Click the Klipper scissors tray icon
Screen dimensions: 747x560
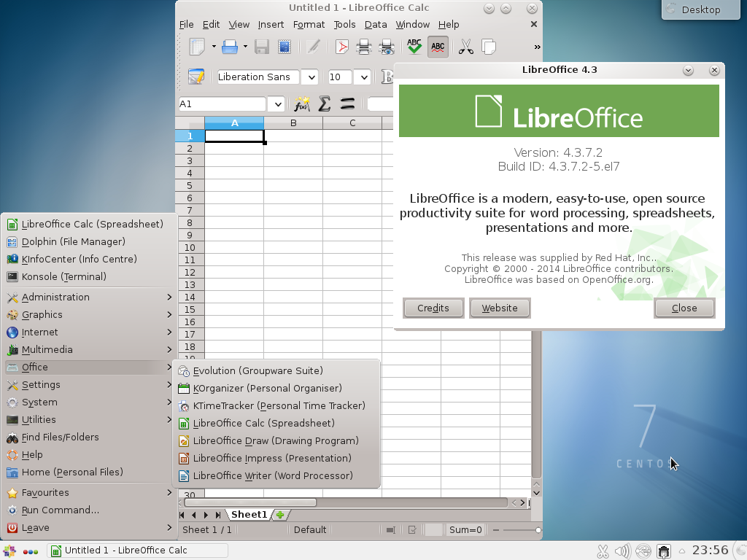(603, 551)
